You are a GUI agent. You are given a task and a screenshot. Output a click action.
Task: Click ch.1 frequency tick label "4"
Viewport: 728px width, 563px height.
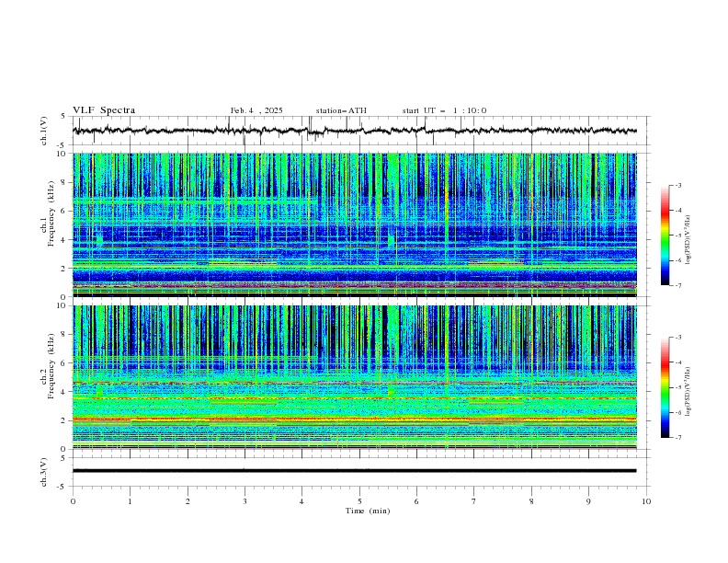pyautogui.click(x=63, y=240)
